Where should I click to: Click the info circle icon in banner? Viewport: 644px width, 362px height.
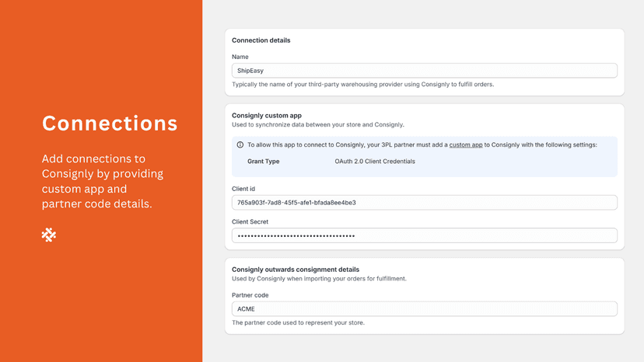click(x=240, y=145)
